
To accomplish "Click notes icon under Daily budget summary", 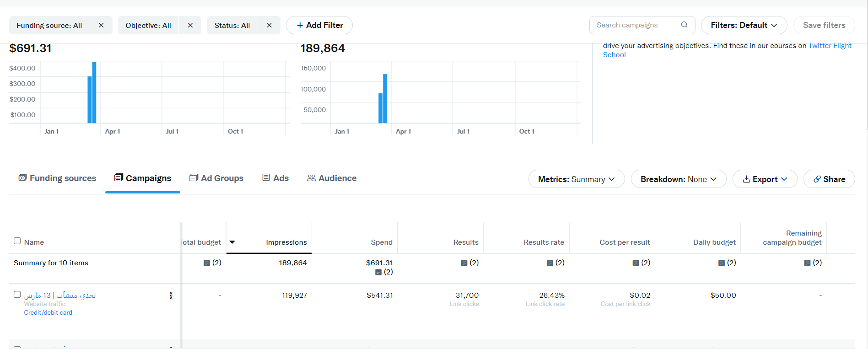I will point(721,263).
